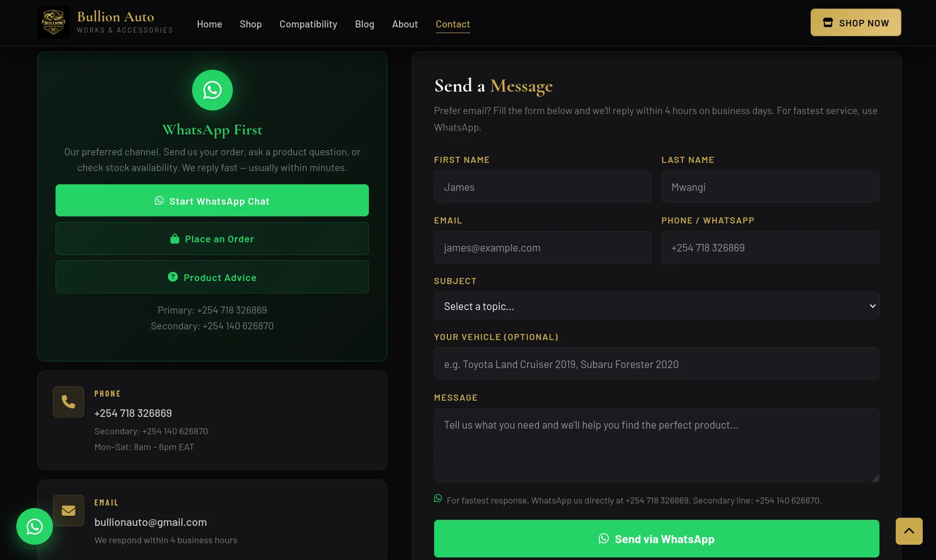Open the Select a topic dropdown
This screenshot has height=560, width=936.
(656, 305)
